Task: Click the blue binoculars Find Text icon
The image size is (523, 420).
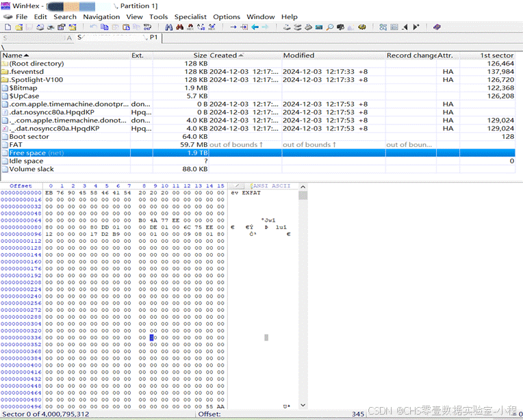Action: [169, 27]
